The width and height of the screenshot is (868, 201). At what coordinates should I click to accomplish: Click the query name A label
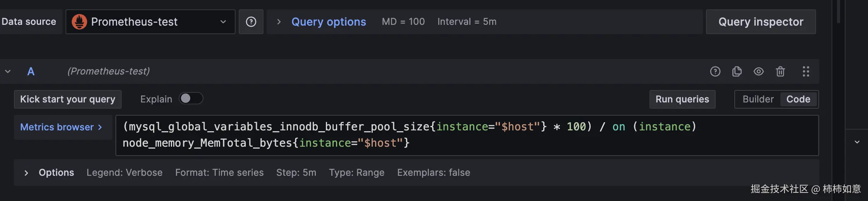click(31, 71)
